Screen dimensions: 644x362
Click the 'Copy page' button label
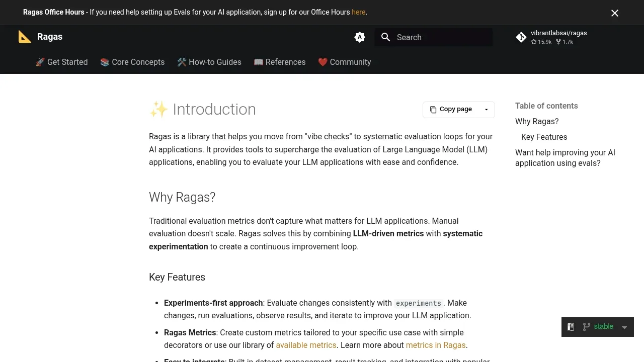[x=456, y=109]
